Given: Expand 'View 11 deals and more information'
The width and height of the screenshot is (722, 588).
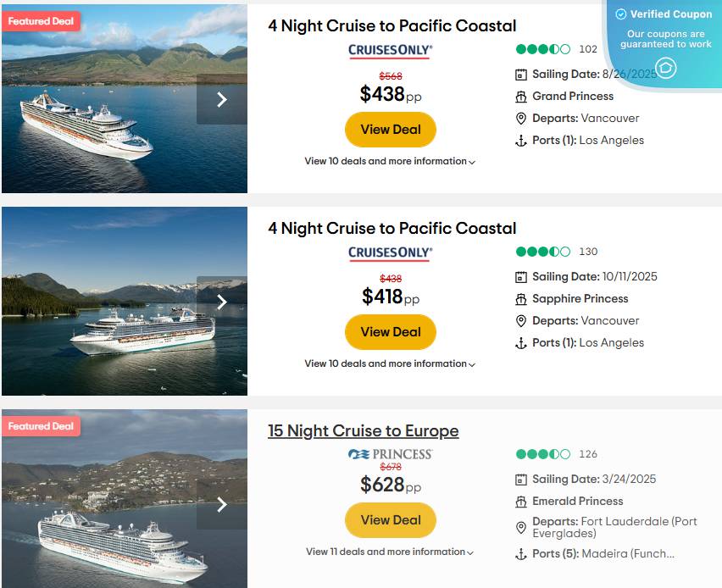Looking at the screenshot, I should point(390,552).
